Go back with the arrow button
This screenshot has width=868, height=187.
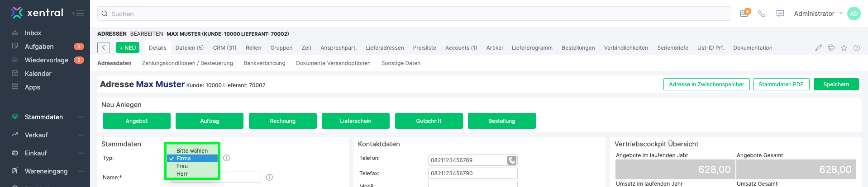point(104,47)
